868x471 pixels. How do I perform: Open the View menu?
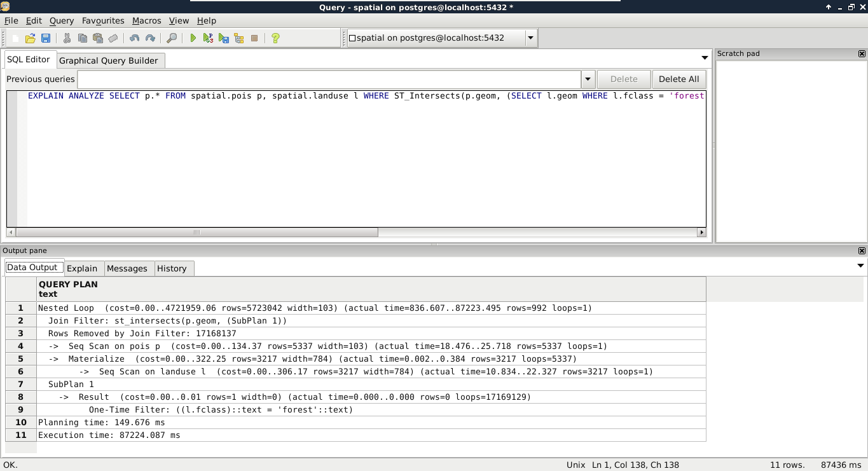tap(179, 20)
